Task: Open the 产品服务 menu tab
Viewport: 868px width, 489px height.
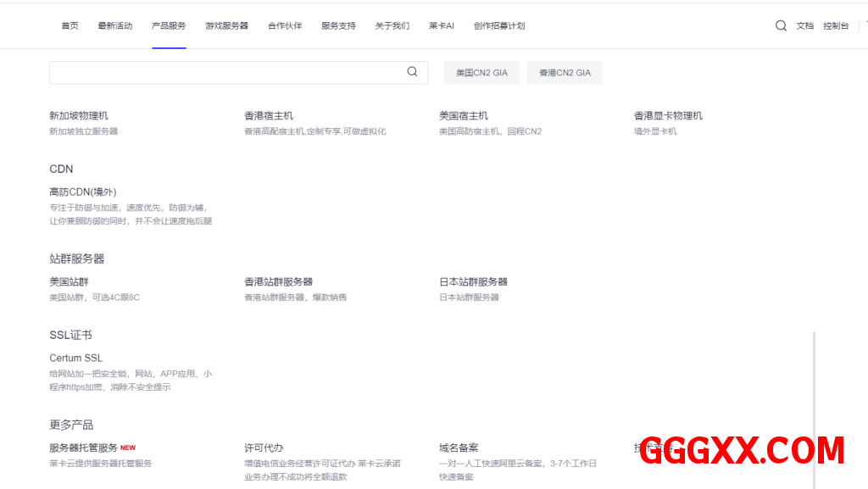Action: (x=169, y=25)
